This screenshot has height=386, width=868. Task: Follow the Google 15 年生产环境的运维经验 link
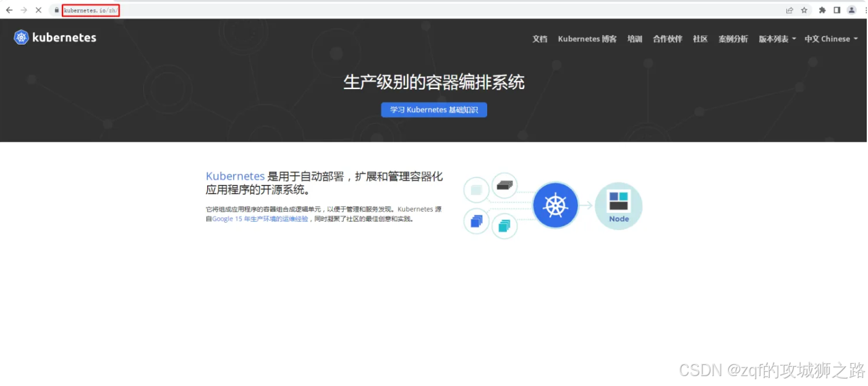[x=260, y=219]
